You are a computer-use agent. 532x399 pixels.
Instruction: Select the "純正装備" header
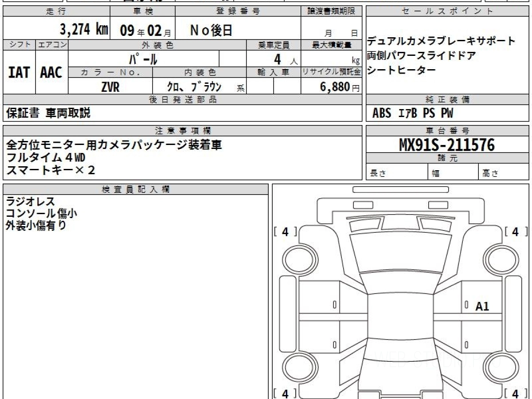[447, 100]
